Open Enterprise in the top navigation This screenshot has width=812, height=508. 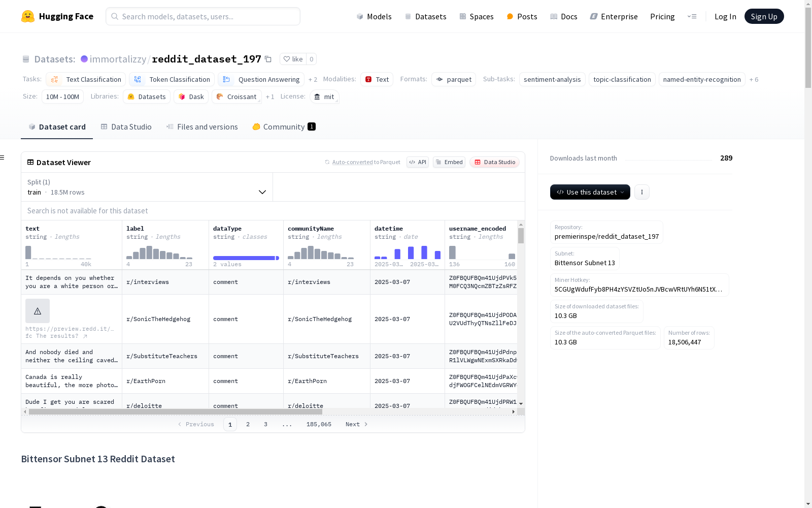[614, 16]
